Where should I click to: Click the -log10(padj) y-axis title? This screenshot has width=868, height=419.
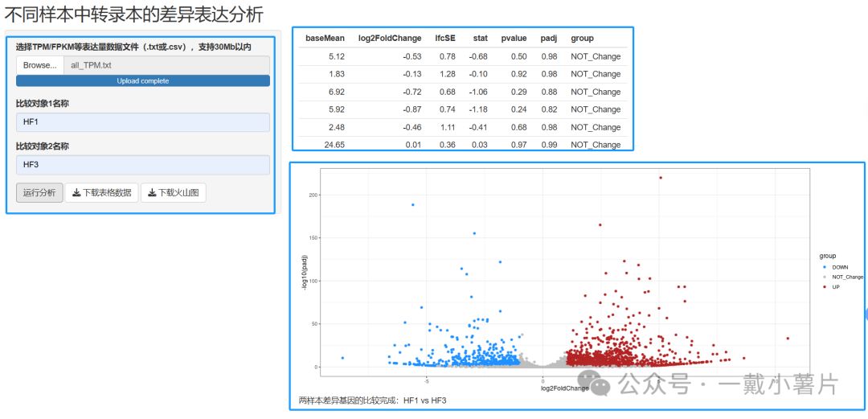tap(305, 272)
